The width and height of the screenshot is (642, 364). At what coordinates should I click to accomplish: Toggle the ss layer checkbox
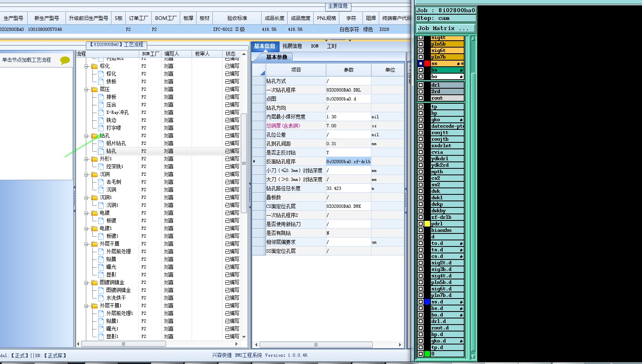click(421, 63)
